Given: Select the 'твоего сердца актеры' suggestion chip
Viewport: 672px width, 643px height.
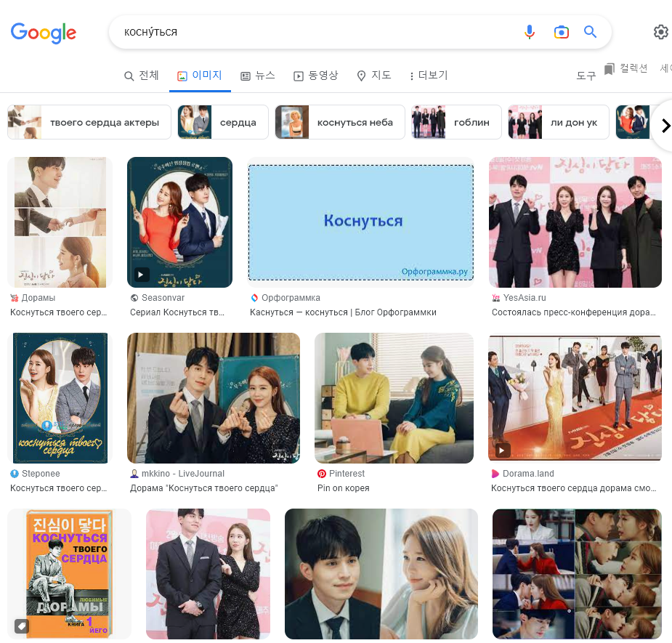Looking at the screenshot, I should [x=89, y=122].
